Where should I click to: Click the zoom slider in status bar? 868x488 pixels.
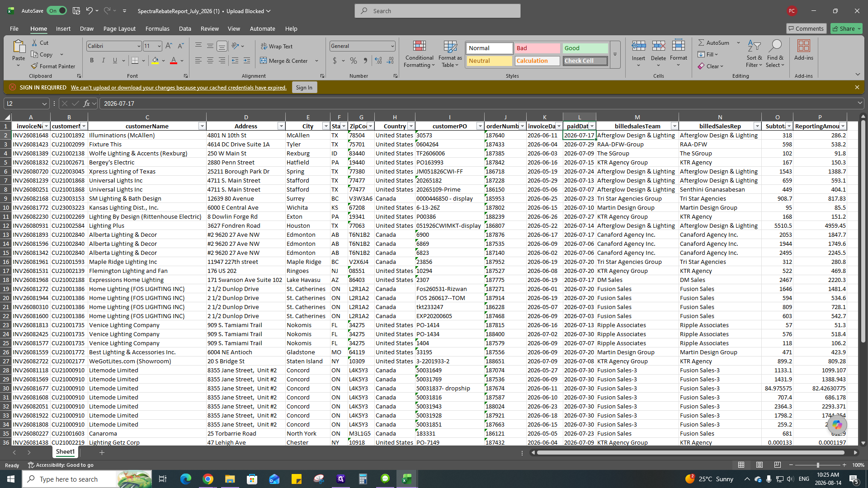[x=817, y=465]
